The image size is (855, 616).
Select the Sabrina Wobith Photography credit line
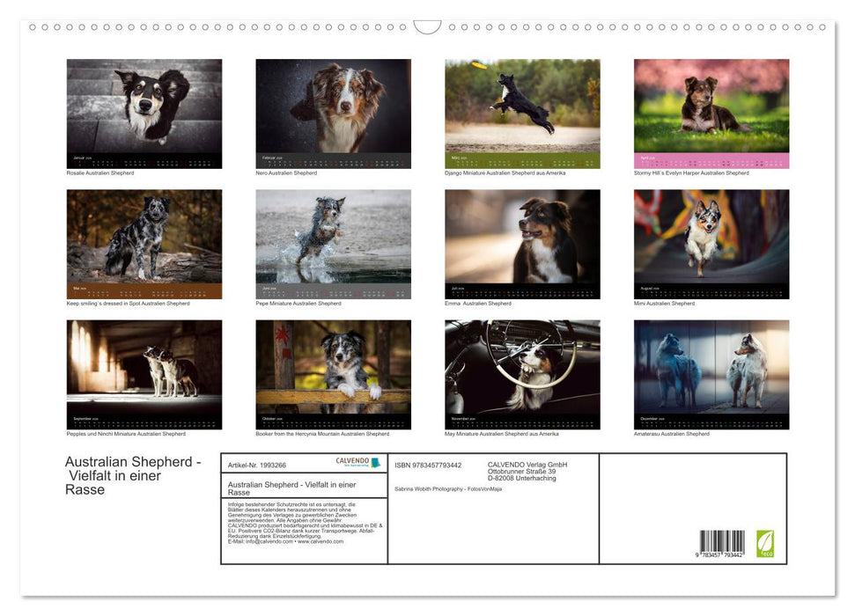coord(449,488)
